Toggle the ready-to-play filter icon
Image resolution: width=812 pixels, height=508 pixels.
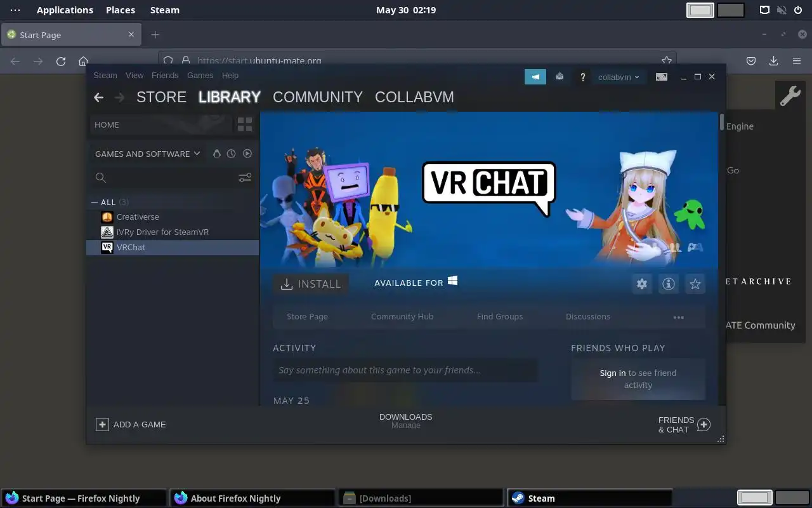247,154
